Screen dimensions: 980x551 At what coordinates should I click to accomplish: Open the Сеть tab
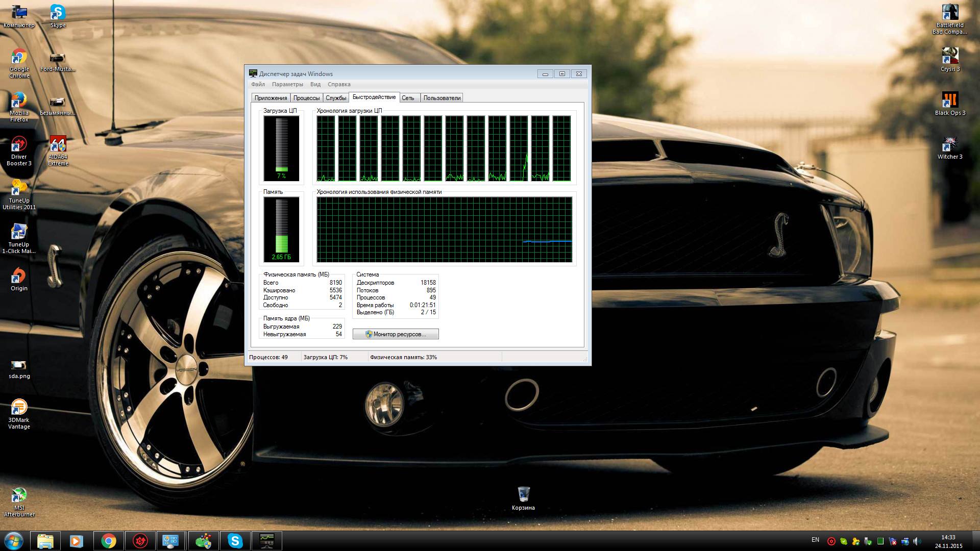[x=408, y=98]
